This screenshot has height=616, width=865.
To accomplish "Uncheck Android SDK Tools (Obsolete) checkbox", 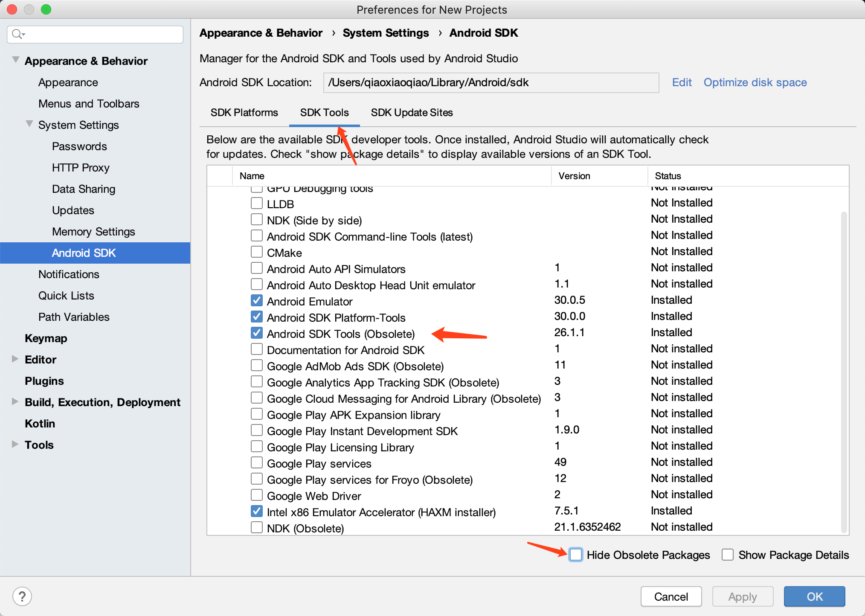I will pyautogui.click(x=256, y=333).
